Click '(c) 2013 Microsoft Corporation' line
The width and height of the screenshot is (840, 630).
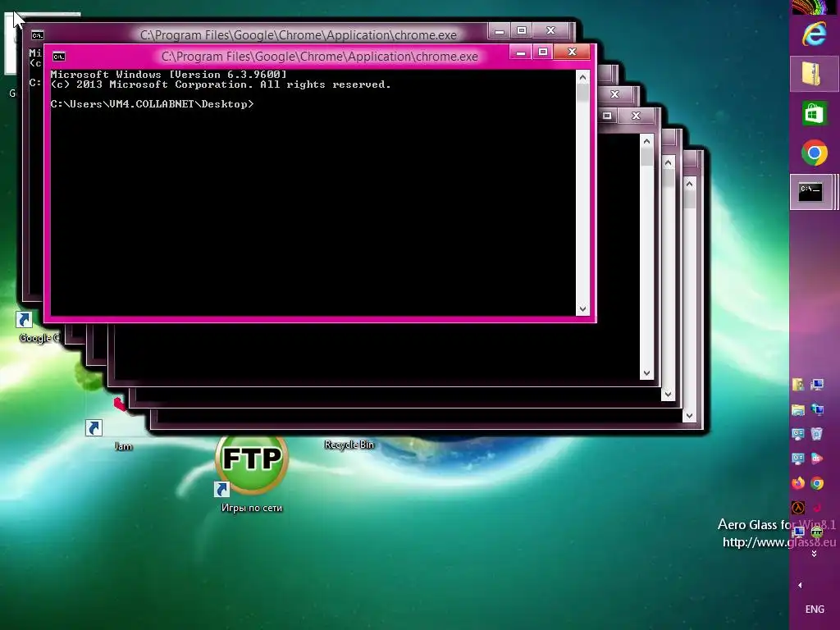click(x=221, y=84)
